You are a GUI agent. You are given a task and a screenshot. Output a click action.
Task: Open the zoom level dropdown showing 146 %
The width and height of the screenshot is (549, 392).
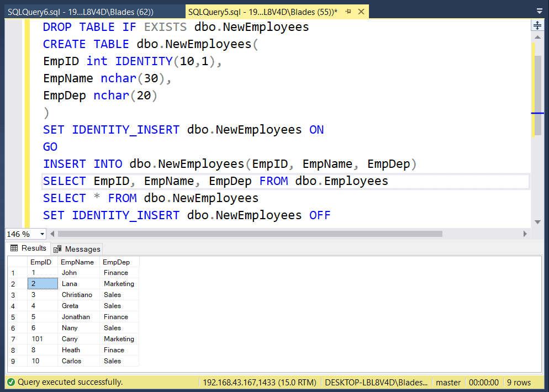pyautogui.click(x=41, y=234)
